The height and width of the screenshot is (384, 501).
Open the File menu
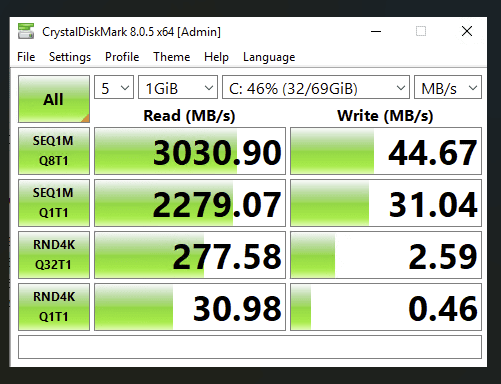tap(26, 57)
